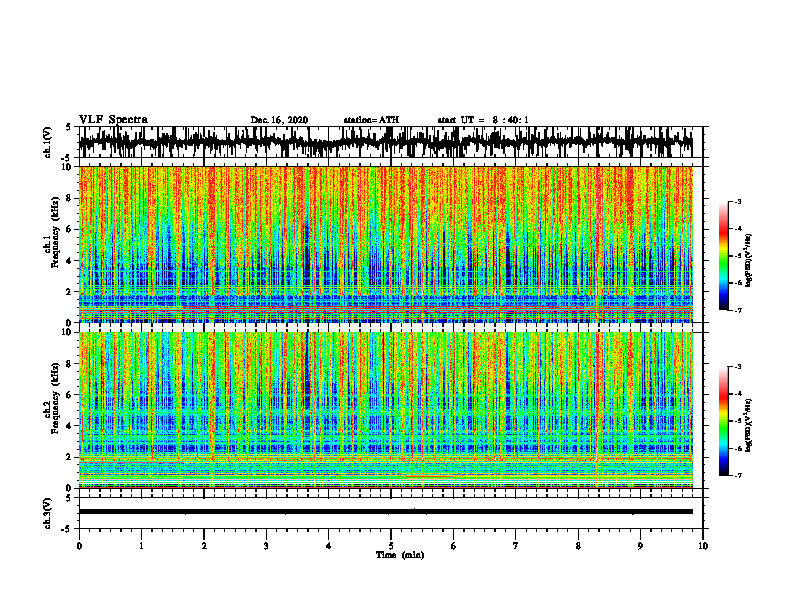Click the ch.3(V) axis "-5" tick label
The width and height of the screenshot is (792, 612).
68,529
